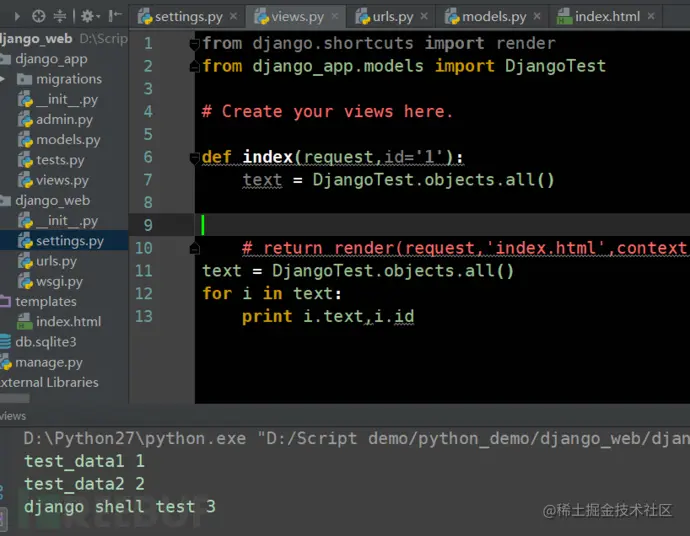This screenshot has height=536, width=690.
Task: Select __init__.py under django_app
Action: pos(67,99)
